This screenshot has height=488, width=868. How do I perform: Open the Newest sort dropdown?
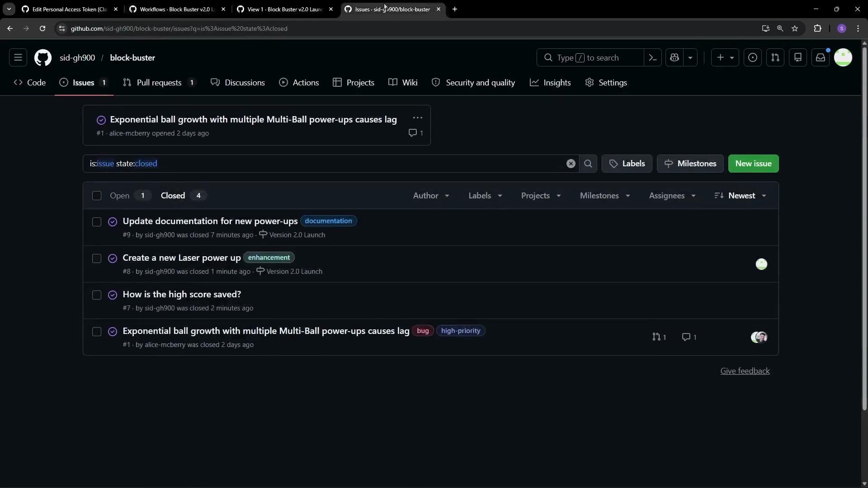741,196
